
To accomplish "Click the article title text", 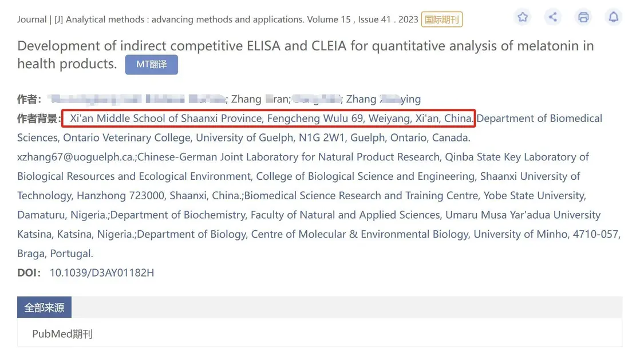I will point(305,46).
